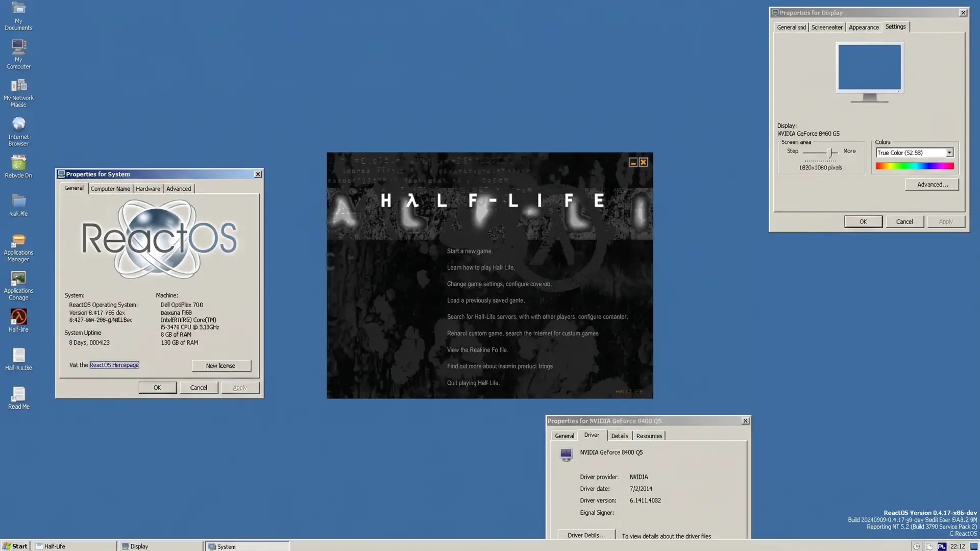Minimize the Half-Life launcher window
Viewport: 980px width, 551px height.
click(633, 162)
